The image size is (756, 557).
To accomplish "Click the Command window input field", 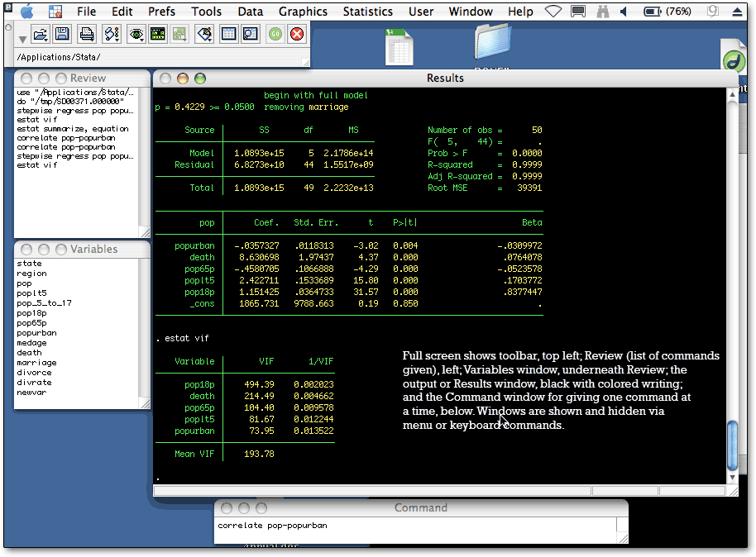I will coord(415,530).
